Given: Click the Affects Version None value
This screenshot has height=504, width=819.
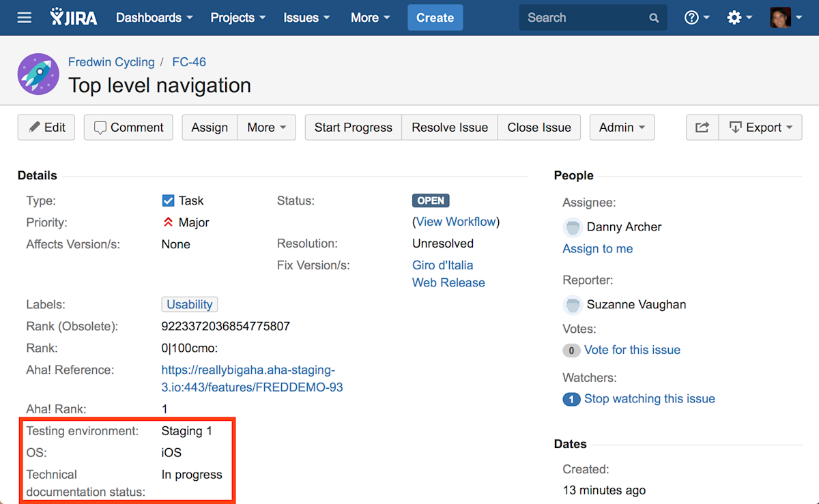Looking at the screenshot, I should [176, 244].
